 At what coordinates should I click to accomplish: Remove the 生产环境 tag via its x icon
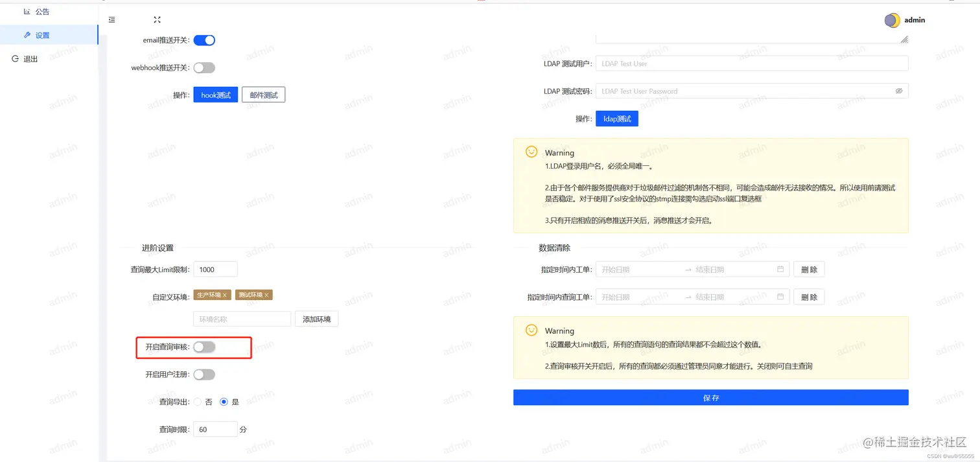click(223, 294)
